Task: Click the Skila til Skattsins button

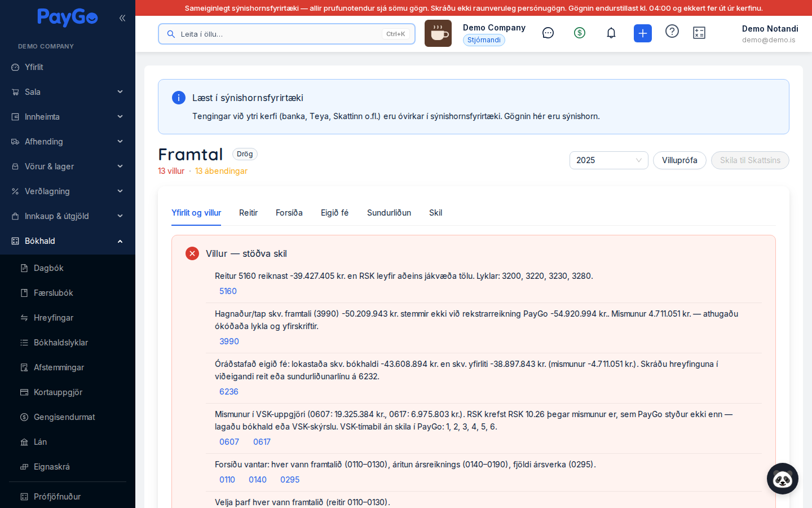Action: click(750, 160)
